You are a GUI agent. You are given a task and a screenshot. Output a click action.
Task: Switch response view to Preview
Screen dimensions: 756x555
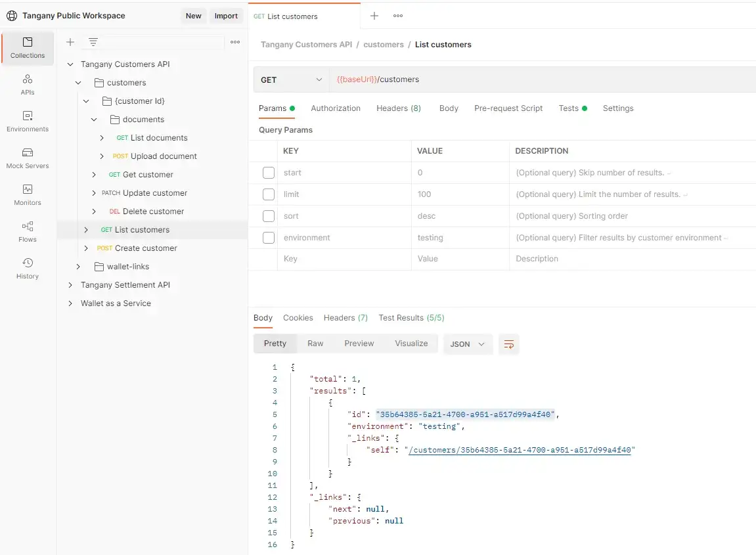point(359,344)
